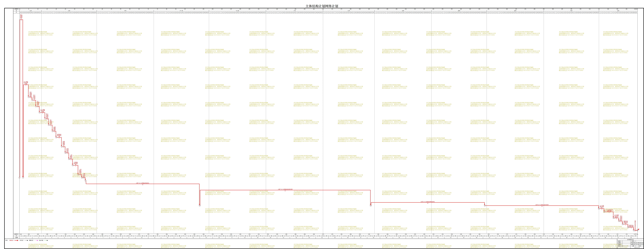Click the 负二层柱墙钢筋绑扎 task label

[21, 17]
